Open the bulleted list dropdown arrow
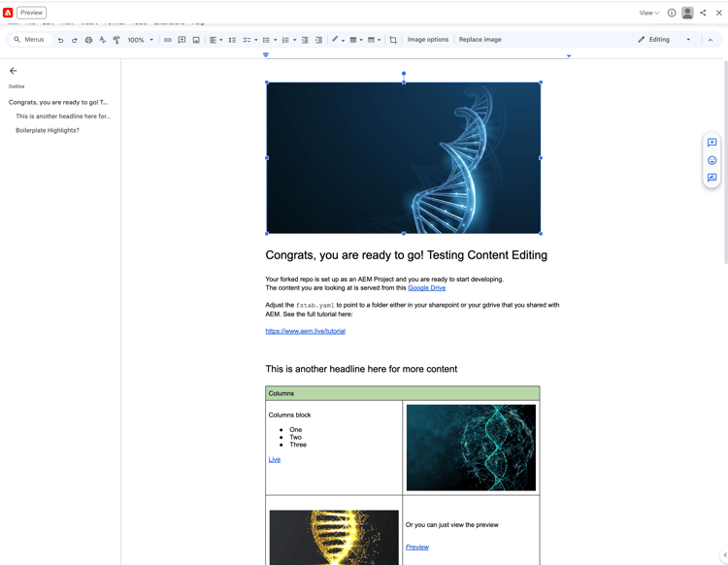728x565 pixels. (x=276, y=40)
